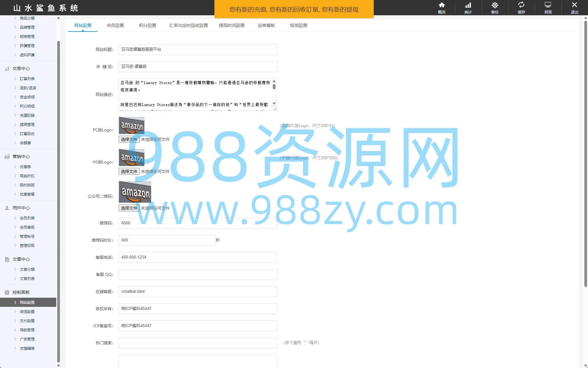Switch to the 会员設置 tab
This screenshot has height=368, width=588.
115,25
